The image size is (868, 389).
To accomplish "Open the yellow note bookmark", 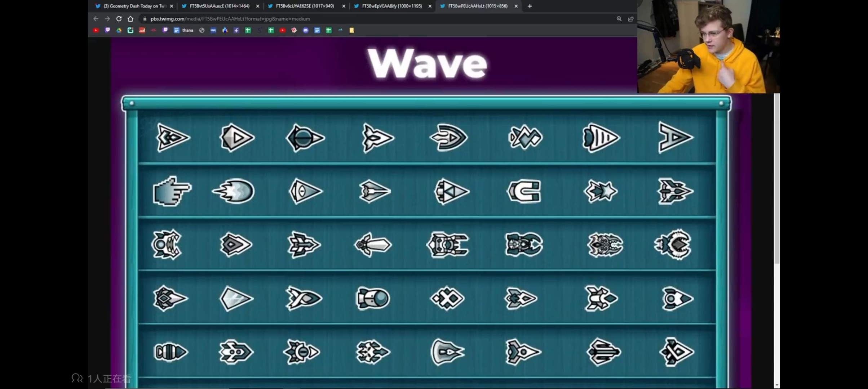I will pyautogui.click(x=352, y=30).
